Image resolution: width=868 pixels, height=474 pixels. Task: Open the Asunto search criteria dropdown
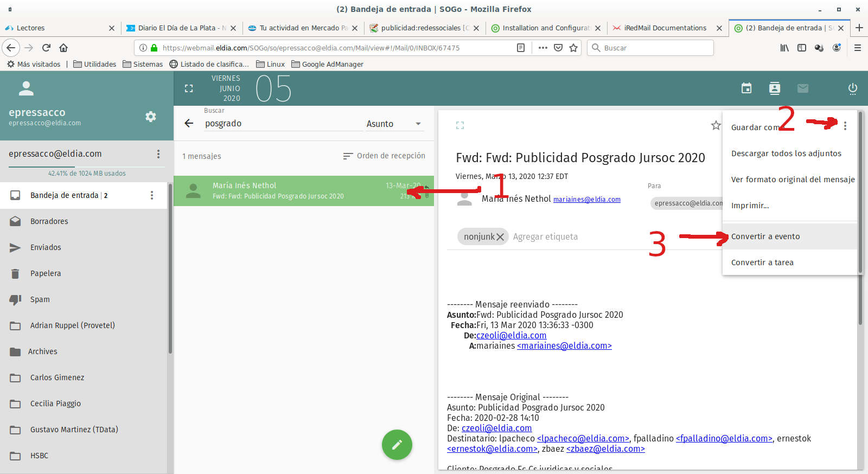[x=394, y=124]
